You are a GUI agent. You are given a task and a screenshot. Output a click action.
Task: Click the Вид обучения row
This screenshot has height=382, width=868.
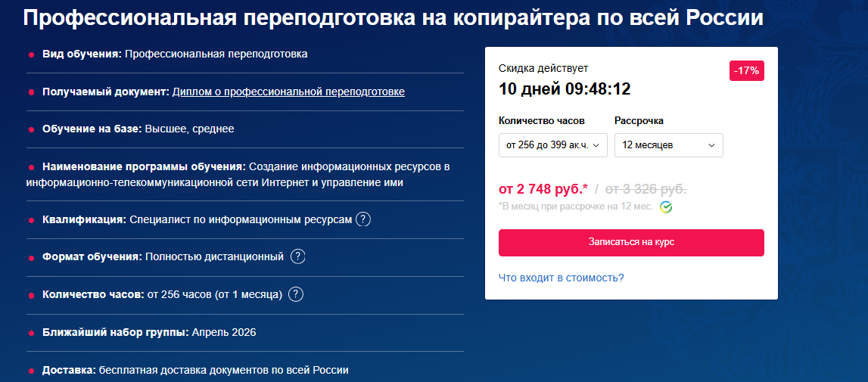(175, 54)
